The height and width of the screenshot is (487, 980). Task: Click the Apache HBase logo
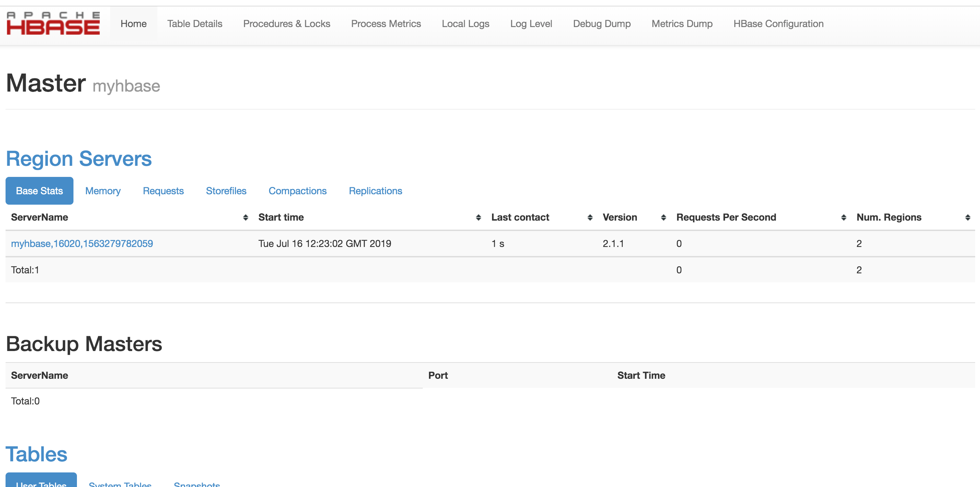pos(53,23)
